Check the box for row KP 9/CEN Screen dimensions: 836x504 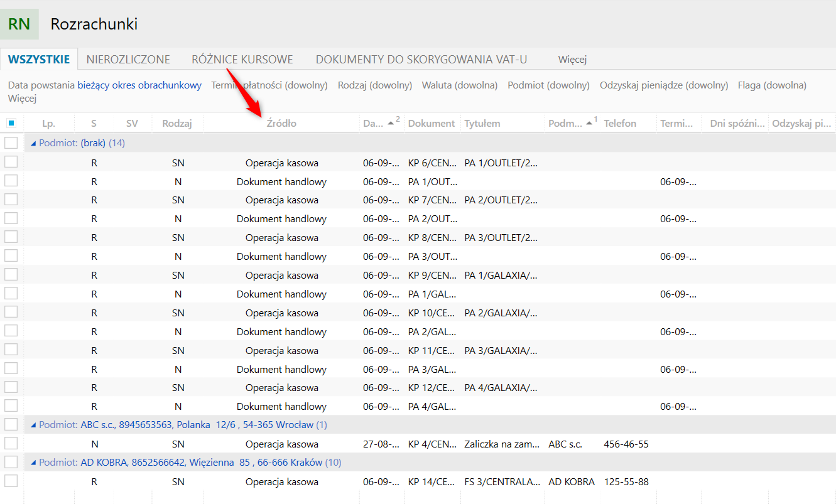pyautogui.click(x=11, y=274)
